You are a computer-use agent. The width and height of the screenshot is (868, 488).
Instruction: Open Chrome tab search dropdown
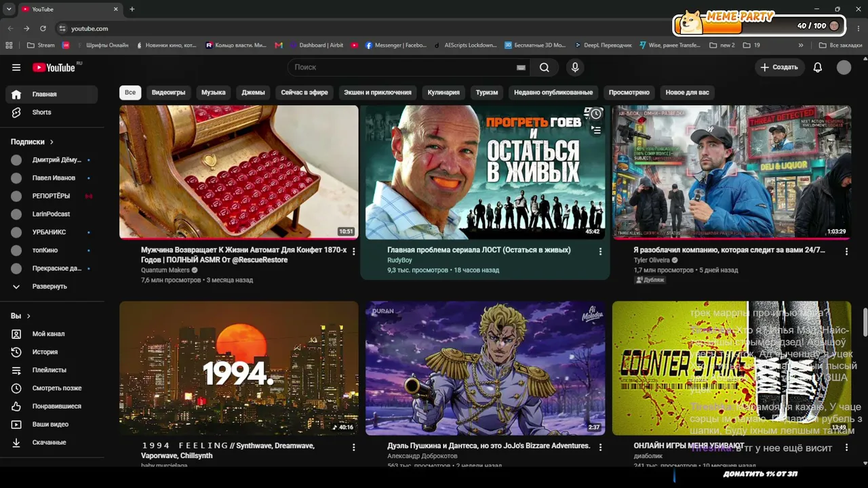click(x=9, y=9)
